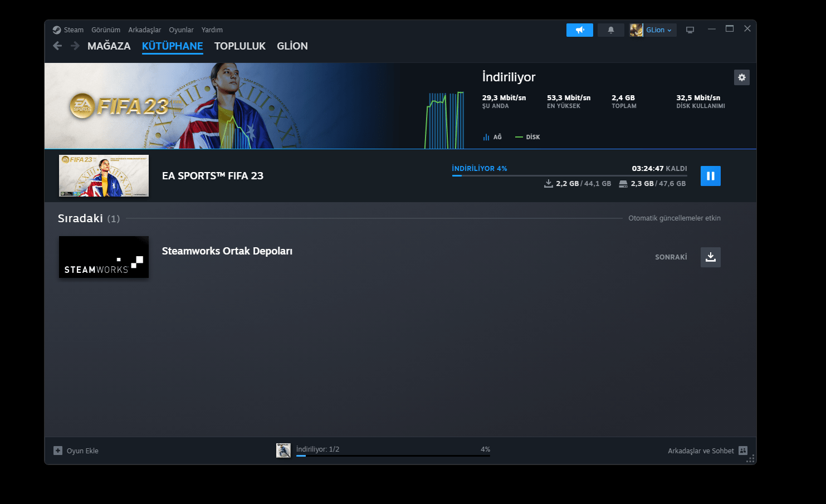This screenshot has height=504, width=826.
Task: Switch to the TOPLULUK tab
Action: click(240, 46)
